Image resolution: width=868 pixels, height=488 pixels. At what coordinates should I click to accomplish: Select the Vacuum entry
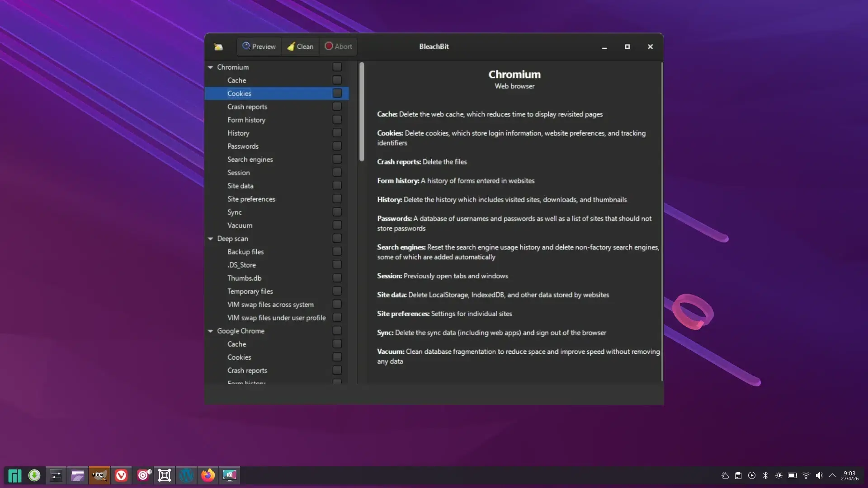(240, 225)
